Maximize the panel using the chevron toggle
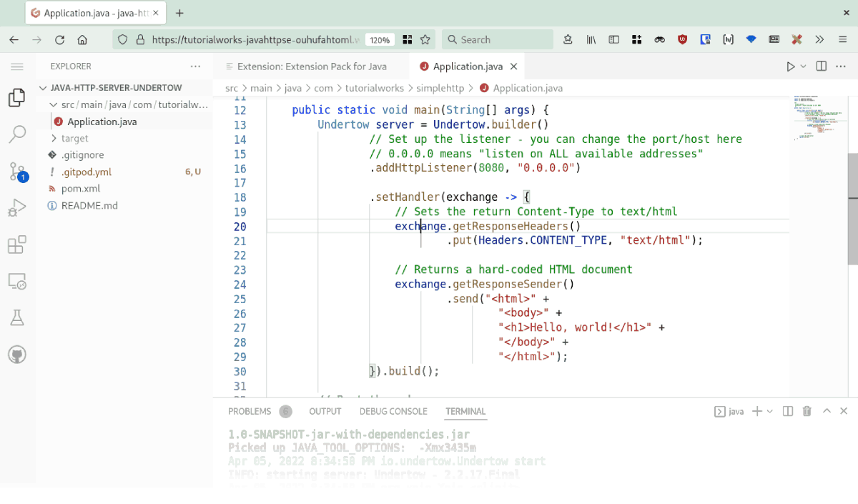This screenshot has width=858, height=504. tap(826, 411)
